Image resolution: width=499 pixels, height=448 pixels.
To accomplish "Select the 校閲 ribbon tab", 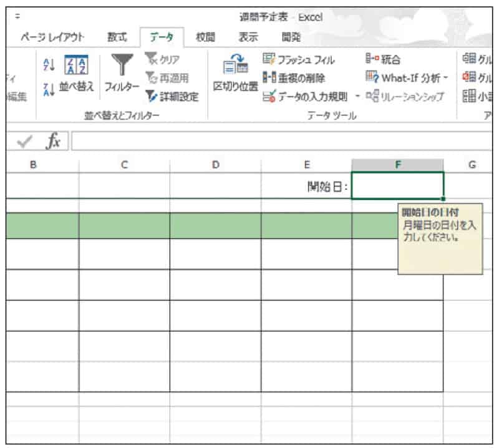I will [205, 37].
